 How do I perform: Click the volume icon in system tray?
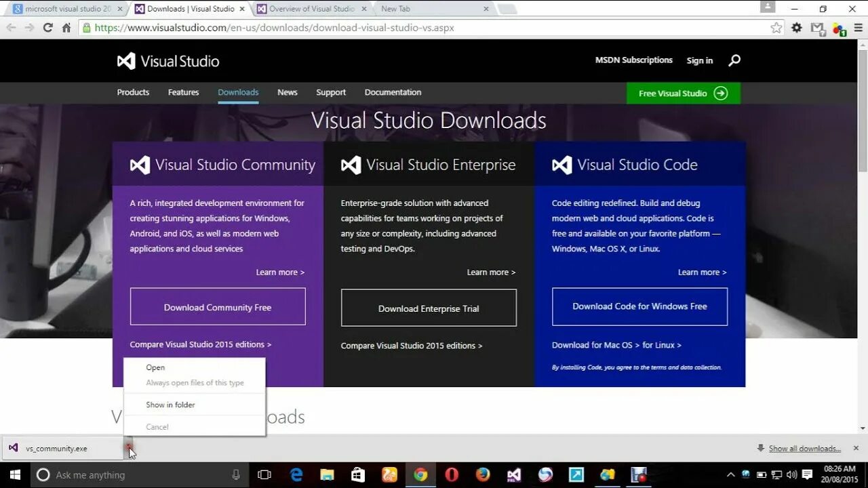(x=791, y=475)
